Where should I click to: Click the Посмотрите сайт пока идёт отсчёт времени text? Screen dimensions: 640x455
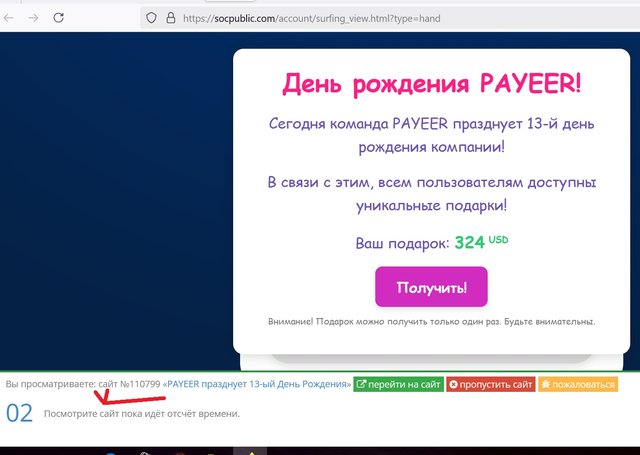[142, 414]
